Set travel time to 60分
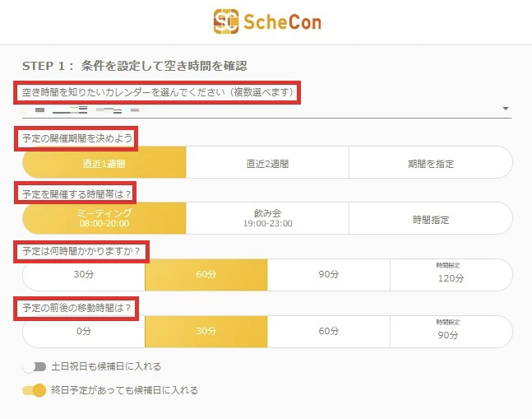Viewport: 532px width, 419px height. click(x=329, y=331)
